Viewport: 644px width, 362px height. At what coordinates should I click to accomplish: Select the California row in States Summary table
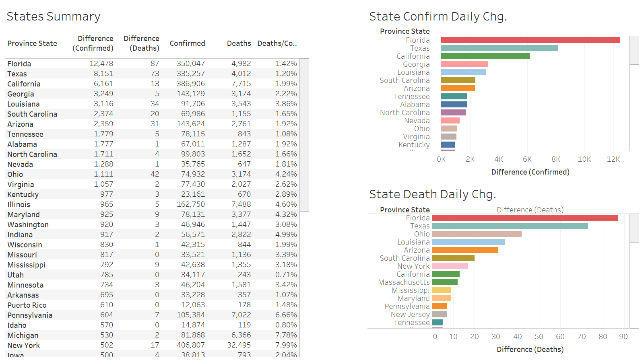click(152, 84)
